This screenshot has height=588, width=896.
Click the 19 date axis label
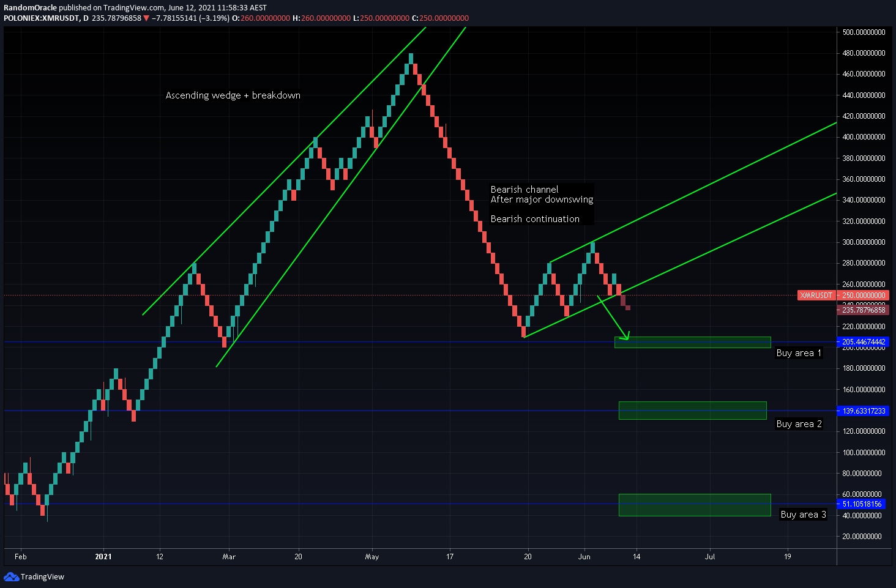pyautogui.click(x=787, y=557)
